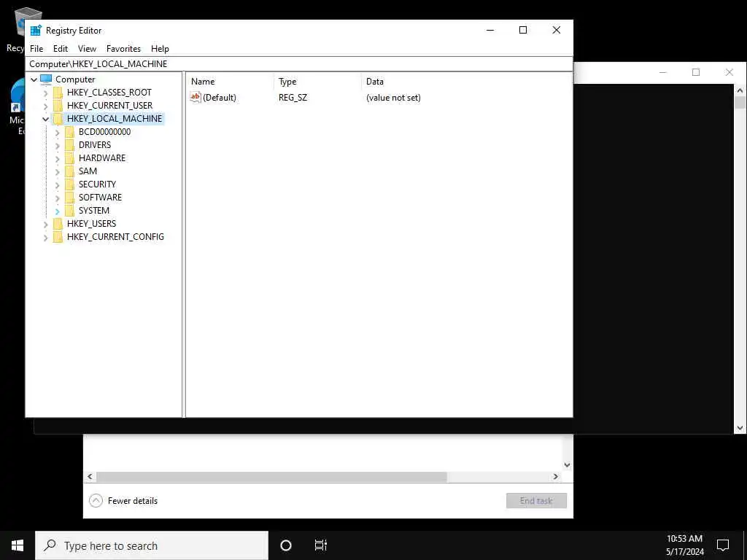This screenshot has height=560, width=747.
Task: Click the Computer icon in the tree
Action: tap(46, 79)
